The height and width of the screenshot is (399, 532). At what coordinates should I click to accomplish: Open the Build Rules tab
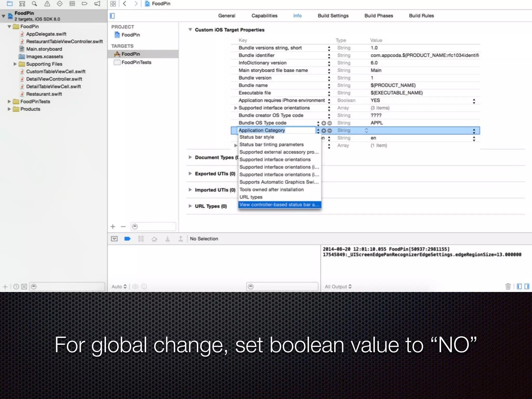pyautogui.click(x=421, y=16)
